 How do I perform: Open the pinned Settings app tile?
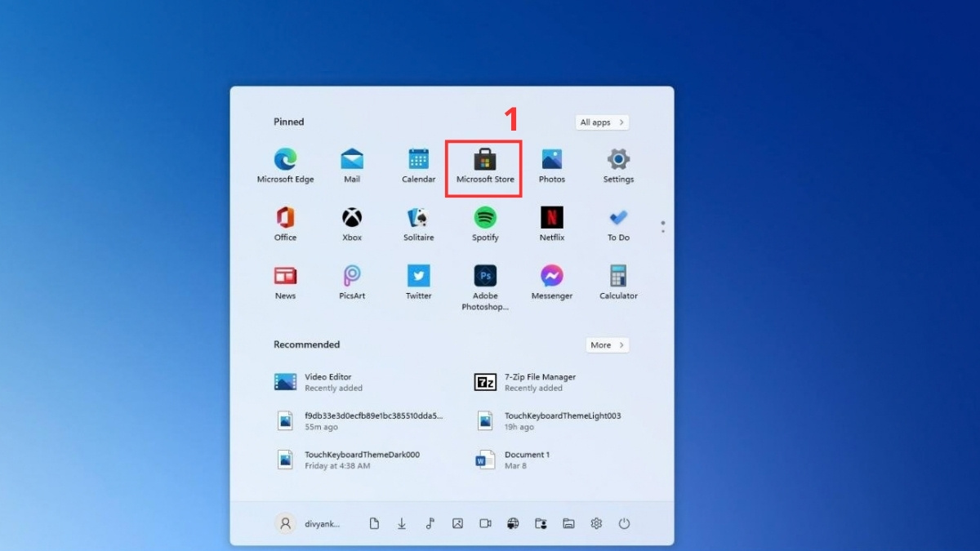(618, 166)
